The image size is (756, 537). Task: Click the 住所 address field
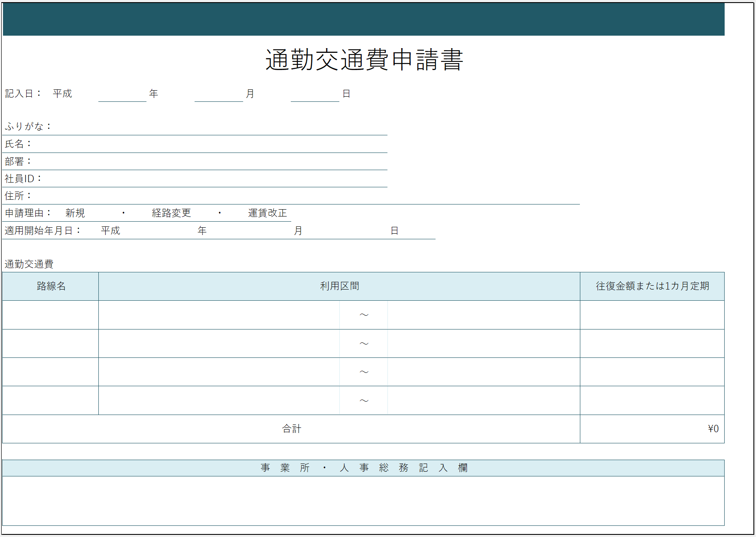point(301,196)
